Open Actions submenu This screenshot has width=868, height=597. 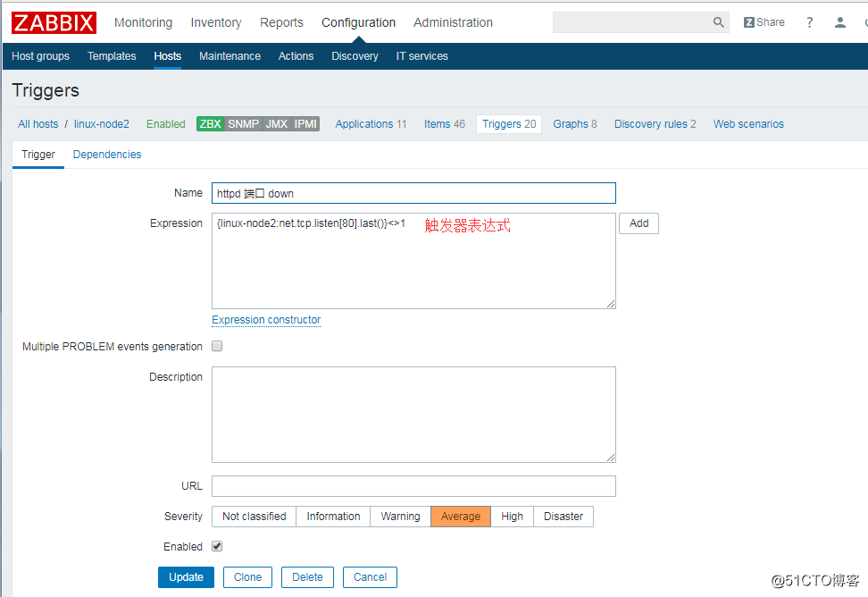(296, 56)
